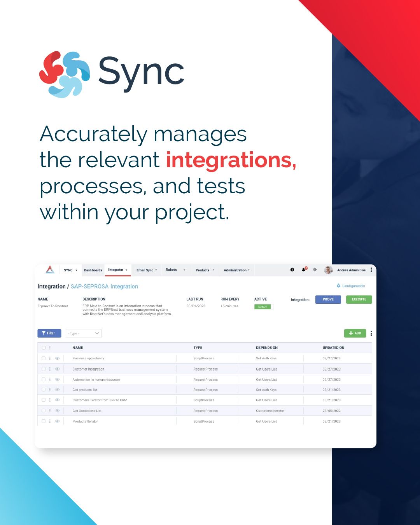This screenshot has height=525, width=420.
Task: Sort by NAME column header
Action: click(78, 348)
